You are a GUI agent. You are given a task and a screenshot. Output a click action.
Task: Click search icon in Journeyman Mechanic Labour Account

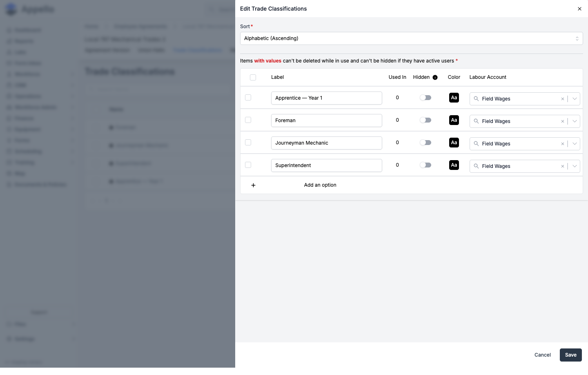[x=476, y=144]
